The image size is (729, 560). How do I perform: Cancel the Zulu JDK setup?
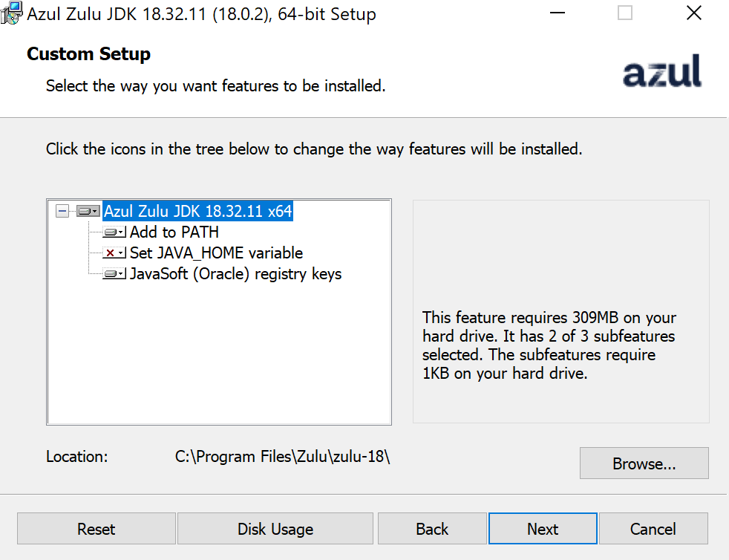click(x=653, y=529)
